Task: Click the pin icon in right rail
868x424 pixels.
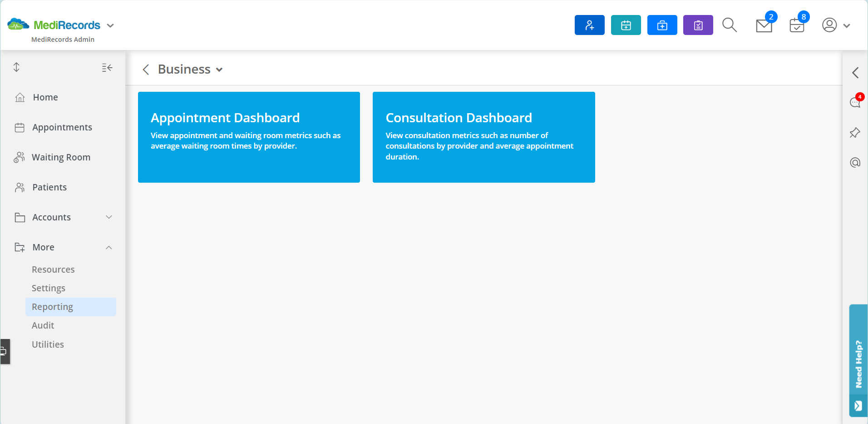Action: (855, 133)
